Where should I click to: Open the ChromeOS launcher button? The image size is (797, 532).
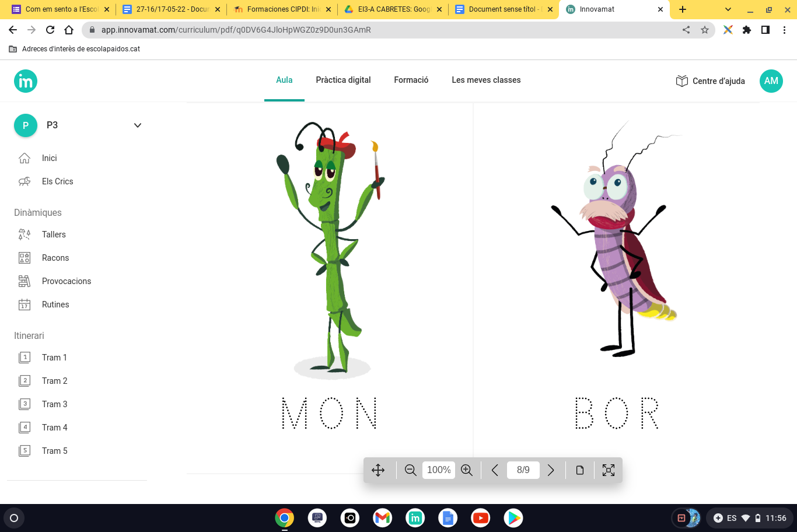click(14, 518)
